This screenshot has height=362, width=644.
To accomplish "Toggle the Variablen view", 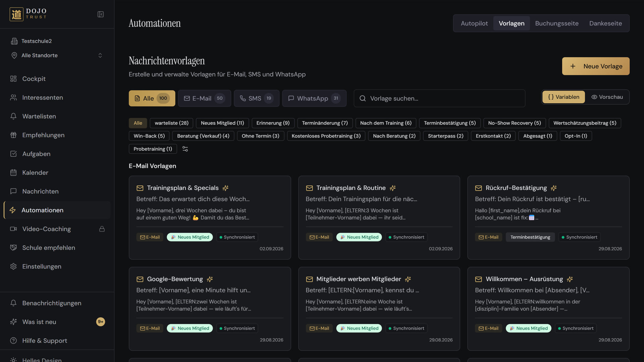I will 563,97.
